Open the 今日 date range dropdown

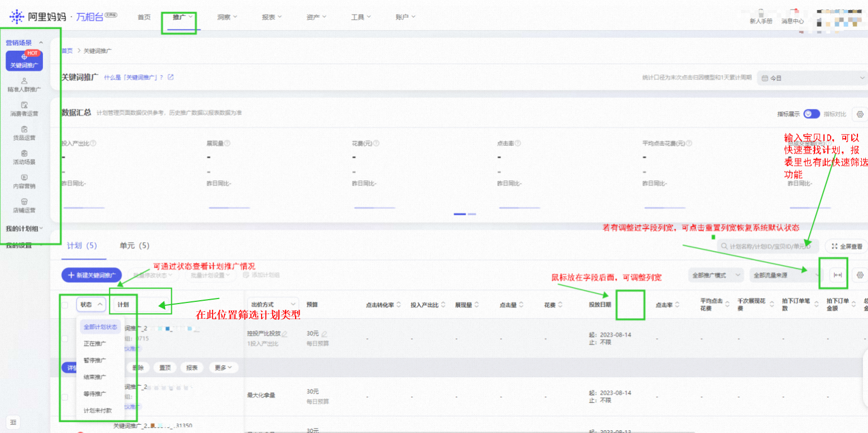coord(812,78)
